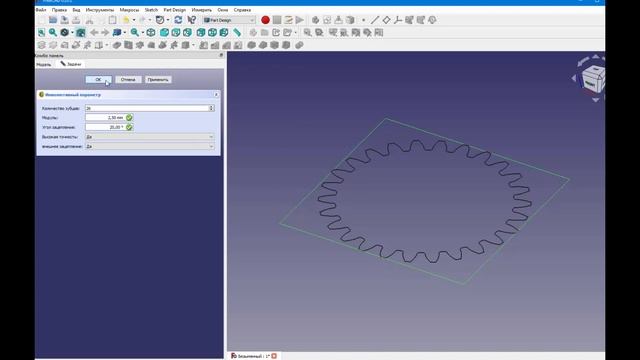This screenshot has height=360, width=640.
Task: Click the Open file icon
Action: (53, 20)
